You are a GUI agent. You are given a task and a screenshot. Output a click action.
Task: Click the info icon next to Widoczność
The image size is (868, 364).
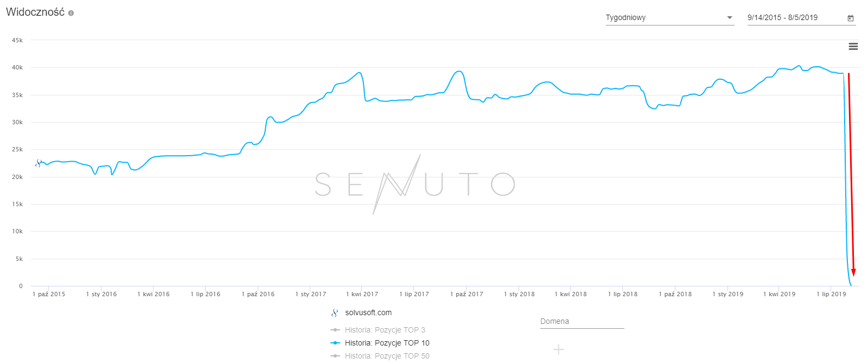[x=71, y=13]
